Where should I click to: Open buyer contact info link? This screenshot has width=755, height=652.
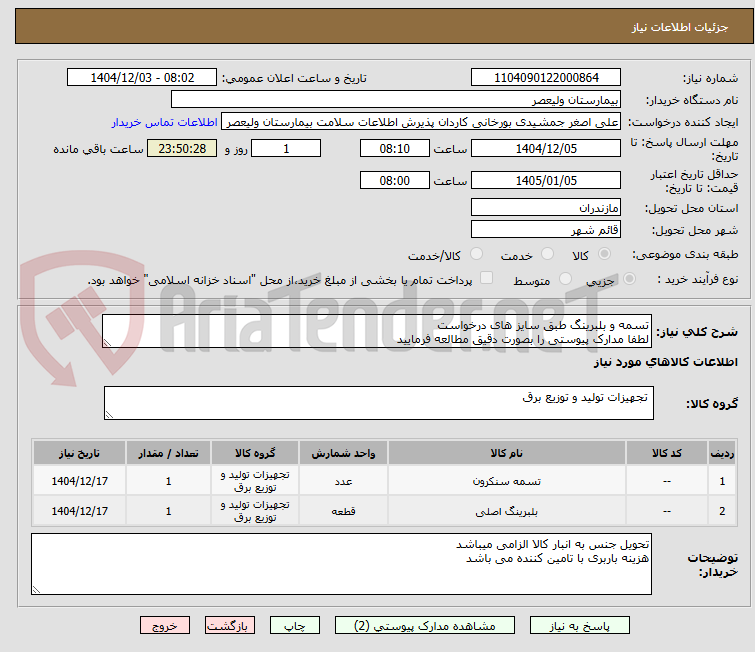click(165, 122)
